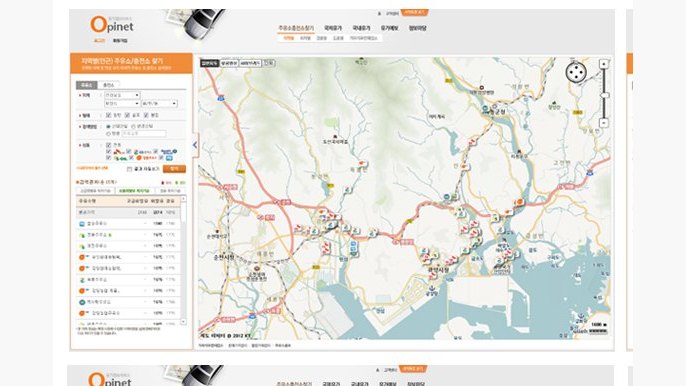This screenshot has width=686, height=386.
Task: Toggle the all-brands 전체 checkbox
Action: click(108, 145)
